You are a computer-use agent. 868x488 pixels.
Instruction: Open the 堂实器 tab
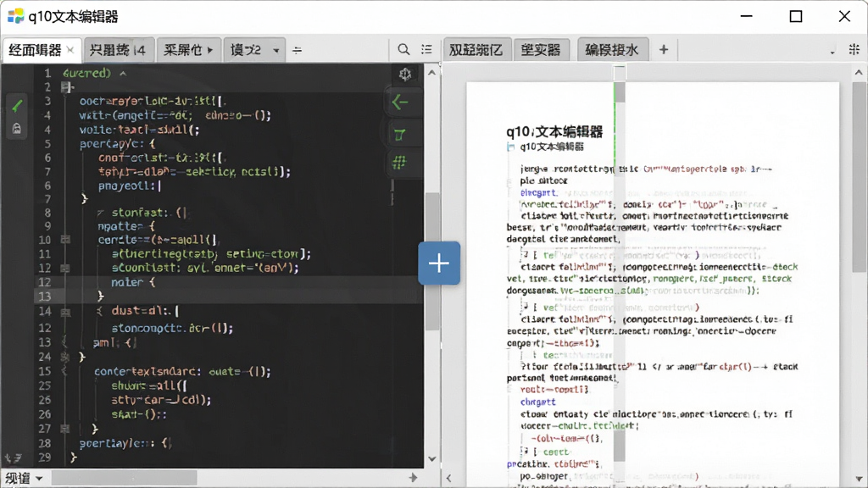coord(541,50)
